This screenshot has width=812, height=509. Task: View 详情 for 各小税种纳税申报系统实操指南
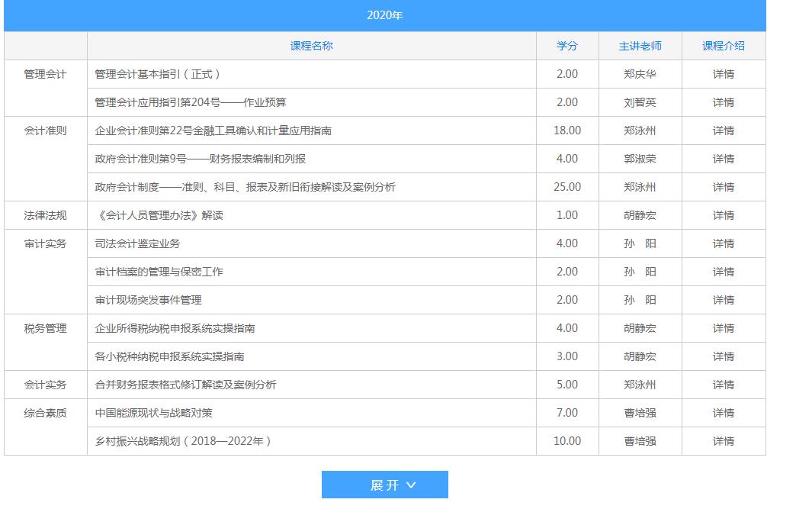723,356
